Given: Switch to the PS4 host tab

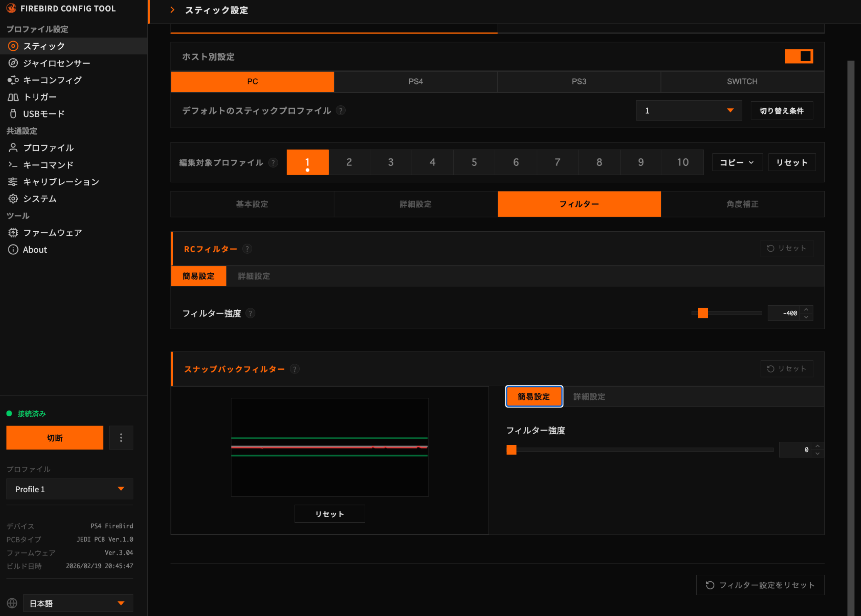Looking at the screenshot, I should 415,81.
